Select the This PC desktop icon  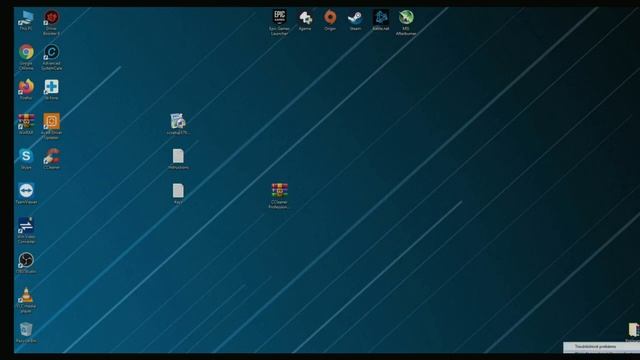[x=26, y=20]
